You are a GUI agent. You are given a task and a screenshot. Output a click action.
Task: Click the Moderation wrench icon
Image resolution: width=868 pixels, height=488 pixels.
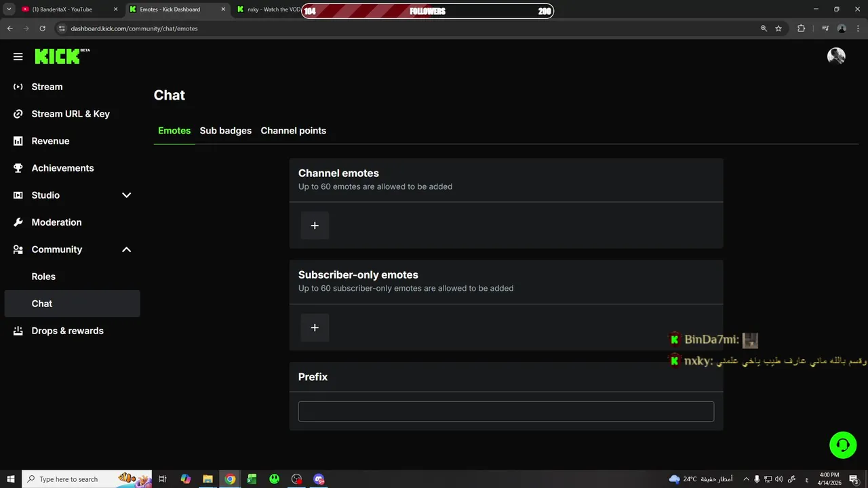click(18, 222)
